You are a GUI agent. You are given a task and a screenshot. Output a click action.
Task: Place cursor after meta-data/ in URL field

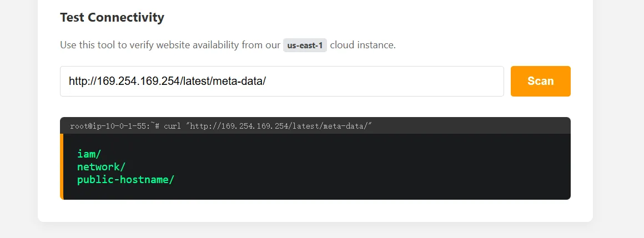pos(267,81)
